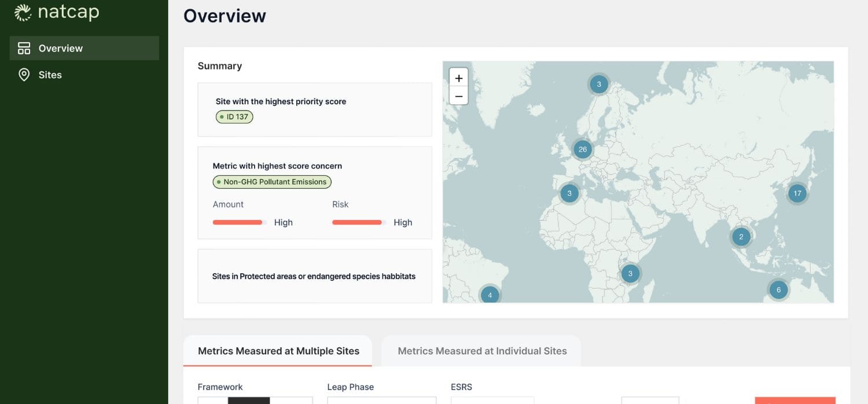
Task: Click the map zoom out minus icon
Action: click(x=458, y=96)
